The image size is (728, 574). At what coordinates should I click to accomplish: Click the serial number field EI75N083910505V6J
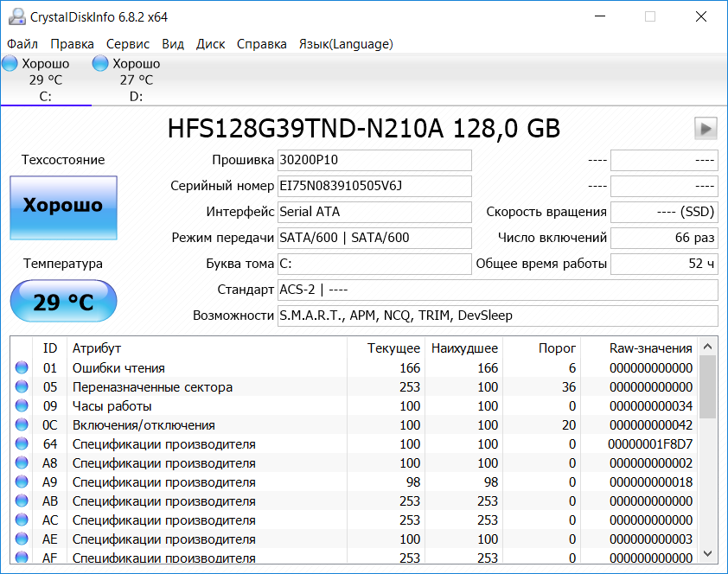click(x=374, y=186)
